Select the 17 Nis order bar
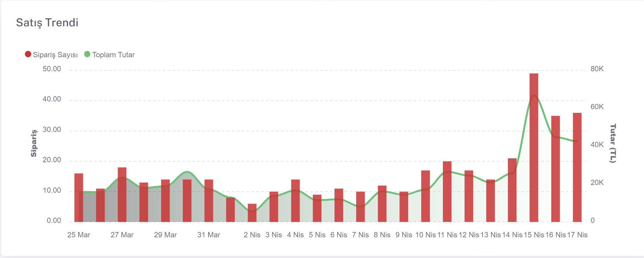The height and width of the screenshot is (258, 644). 577,167
